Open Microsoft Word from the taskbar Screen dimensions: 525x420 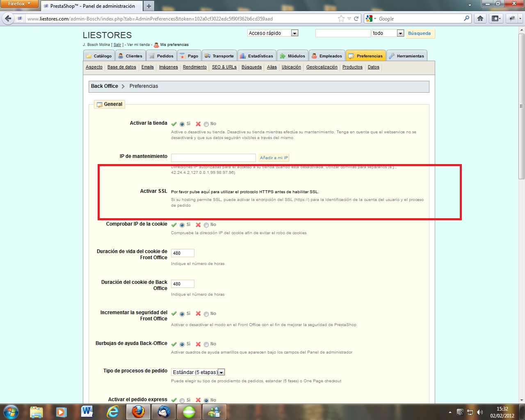pos(87,412)
